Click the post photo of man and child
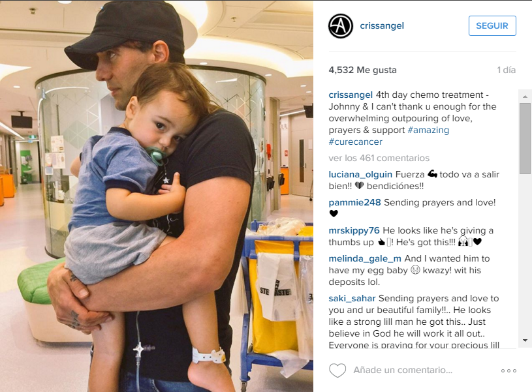 [x=157, y=196]
